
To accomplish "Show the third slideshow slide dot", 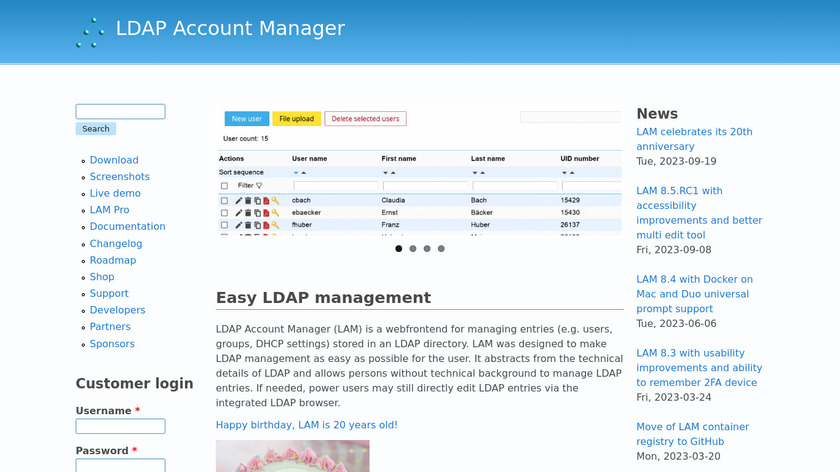I will coord(427,249).
